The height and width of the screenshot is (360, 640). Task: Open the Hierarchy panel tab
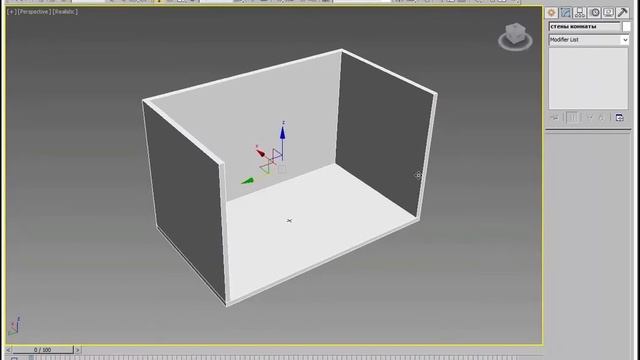click(580, 13)
